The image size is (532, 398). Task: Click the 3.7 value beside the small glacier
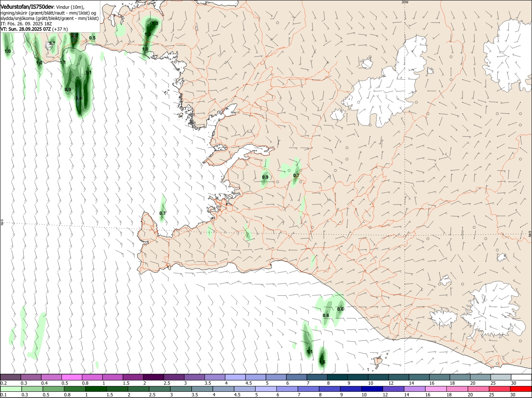(x=52, y=43)
